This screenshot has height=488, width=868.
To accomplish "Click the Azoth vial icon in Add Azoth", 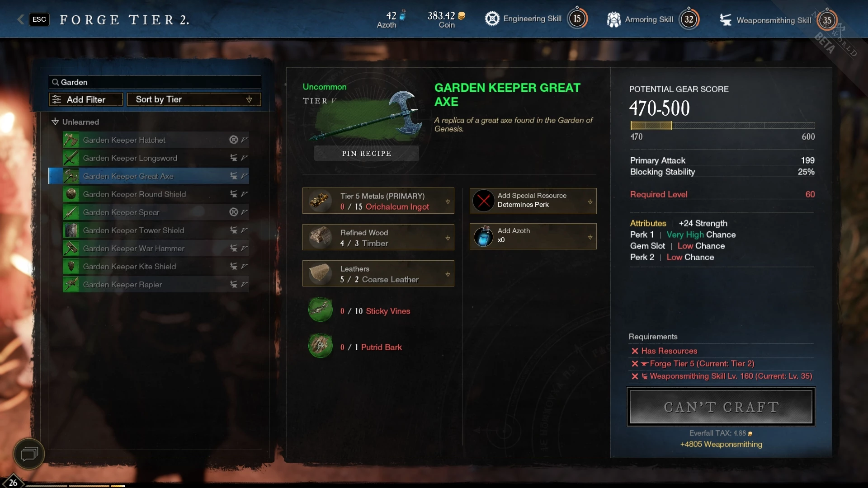I will [x=483, y=236].
